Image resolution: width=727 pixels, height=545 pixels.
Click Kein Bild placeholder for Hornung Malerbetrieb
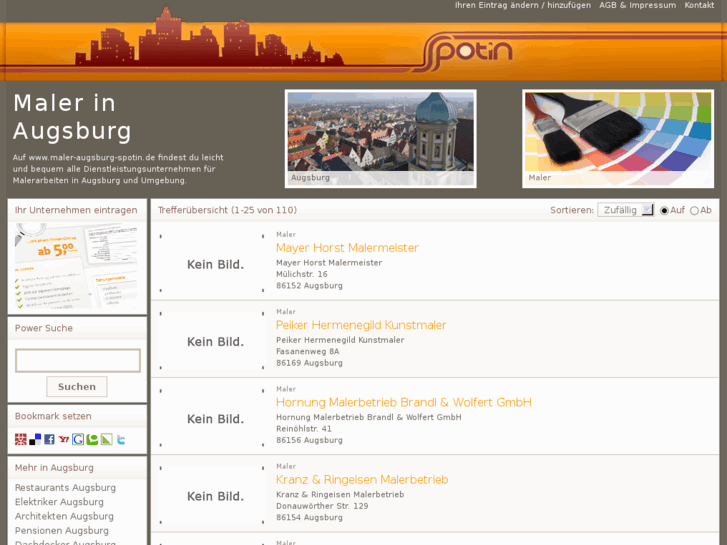(212, 418)
